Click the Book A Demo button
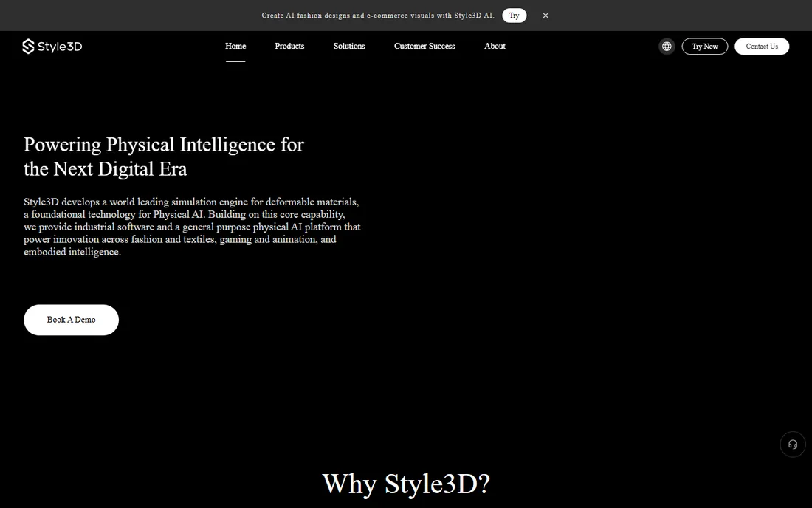The height and width of the screenshot is (508, 812). pyautogui.click(x=71, y=320)
